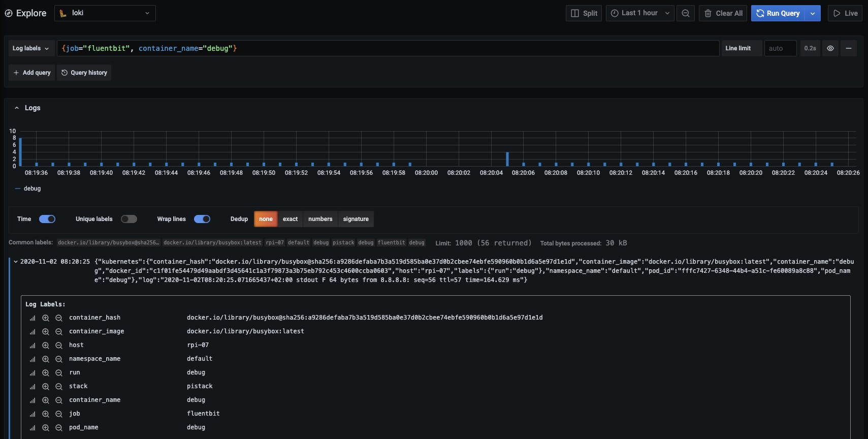Screen dimensions: 868x439
Task: Filter for container_image value
Action: coord(46,332)
